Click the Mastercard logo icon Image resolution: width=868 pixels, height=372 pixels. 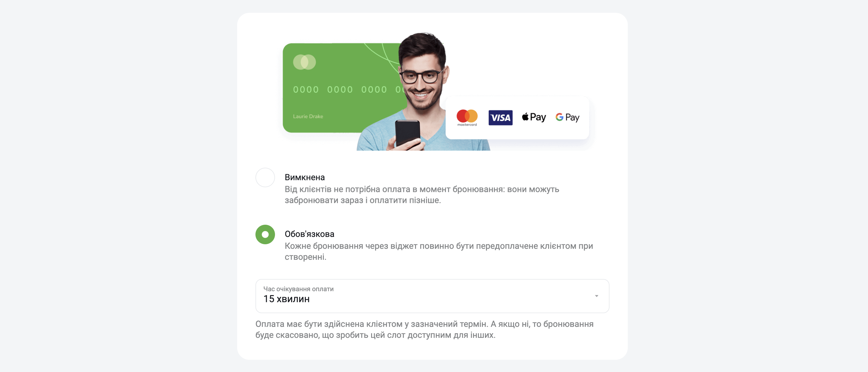coord(467,117)
